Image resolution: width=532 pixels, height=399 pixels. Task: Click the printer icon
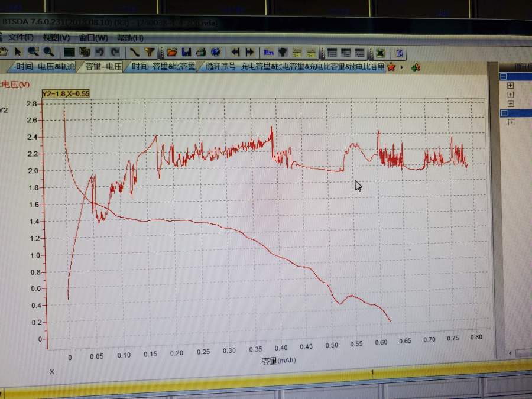pos(200,52)
